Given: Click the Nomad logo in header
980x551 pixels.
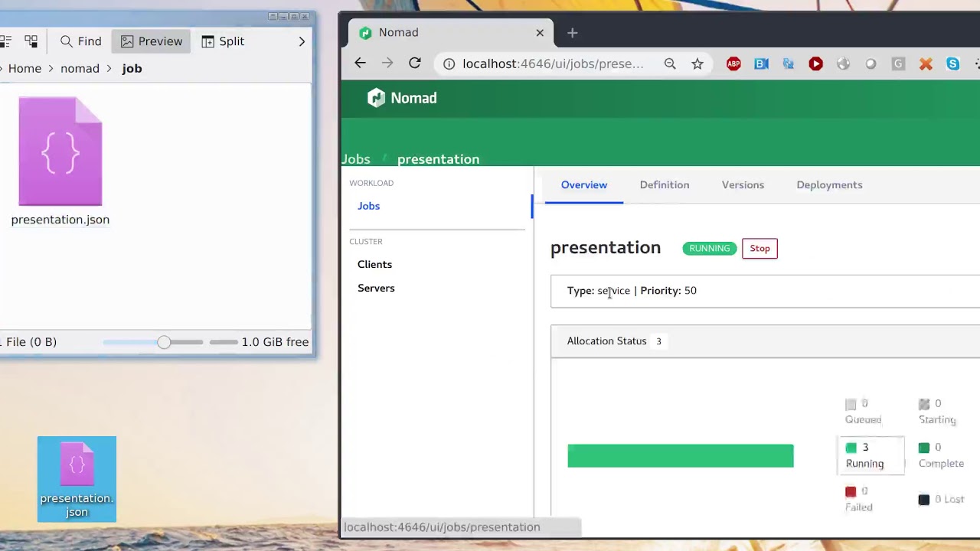Looking at the screenshot, I should point(402,98).
